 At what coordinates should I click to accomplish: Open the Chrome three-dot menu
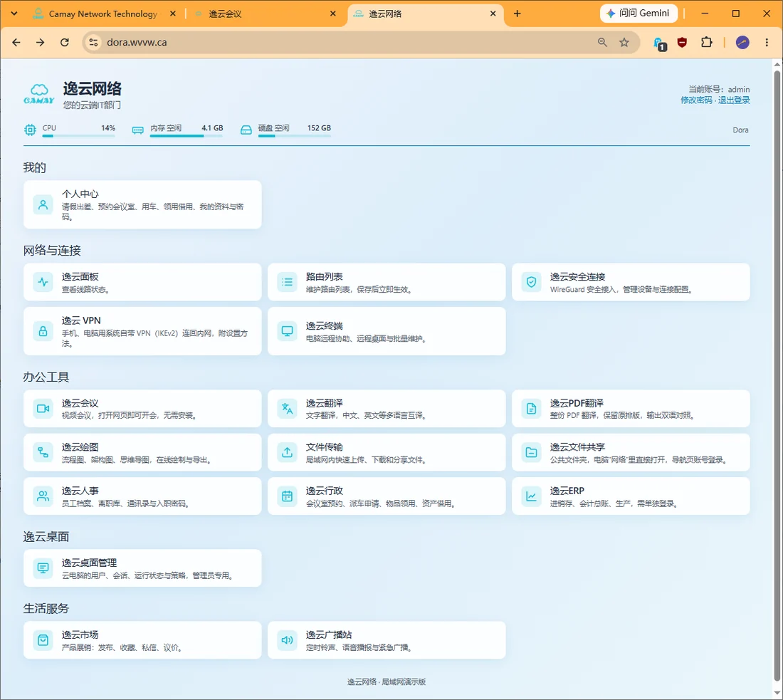[767, 43]
